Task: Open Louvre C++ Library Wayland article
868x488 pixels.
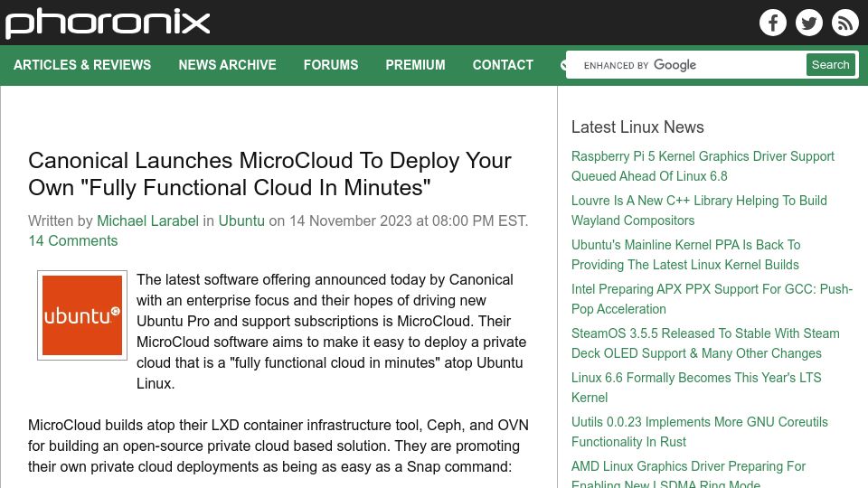Action: click(699, 211)
